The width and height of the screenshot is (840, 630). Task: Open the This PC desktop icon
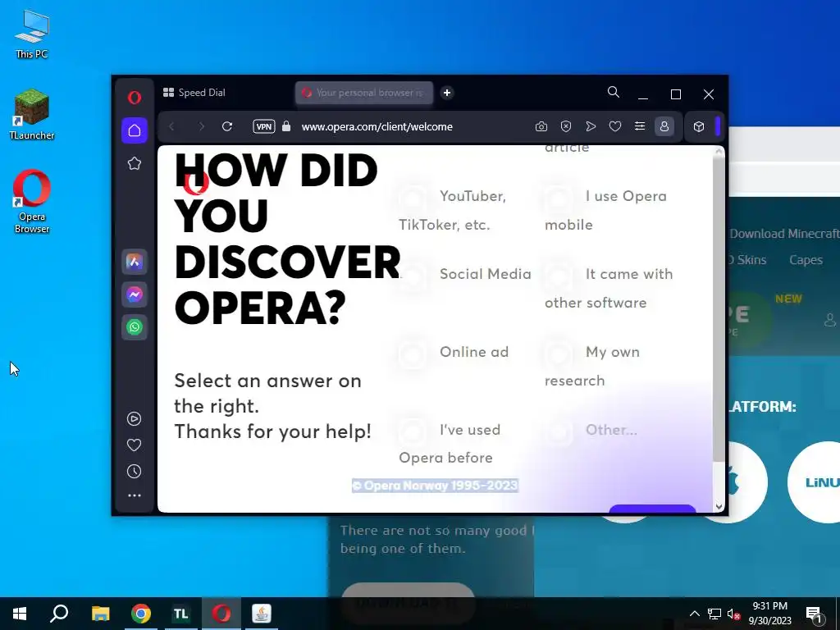coord(32,34)
